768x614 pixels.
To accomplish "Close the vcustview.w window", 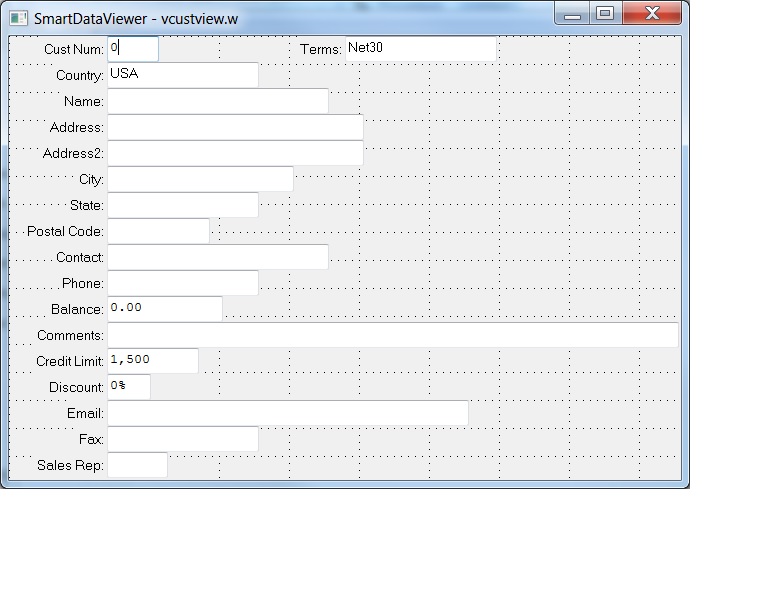I will click(652, 13).
